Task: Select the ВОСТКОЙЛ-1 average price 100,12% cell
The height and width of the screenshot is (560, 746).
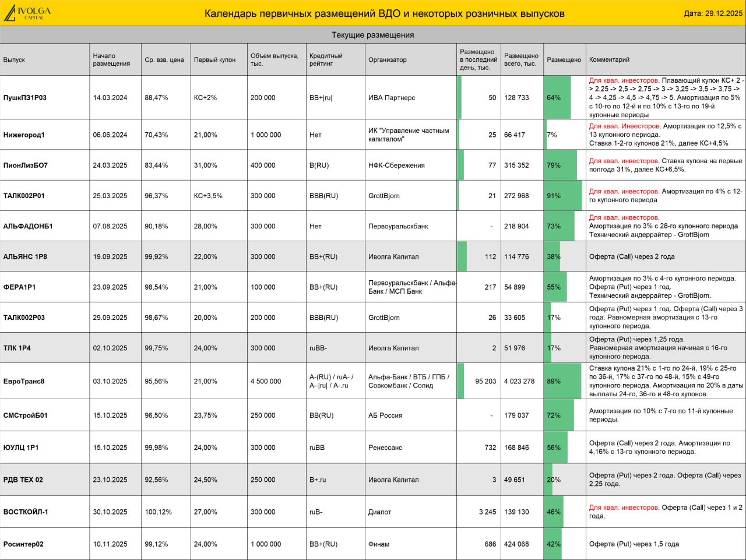Action: coord(166,512)
